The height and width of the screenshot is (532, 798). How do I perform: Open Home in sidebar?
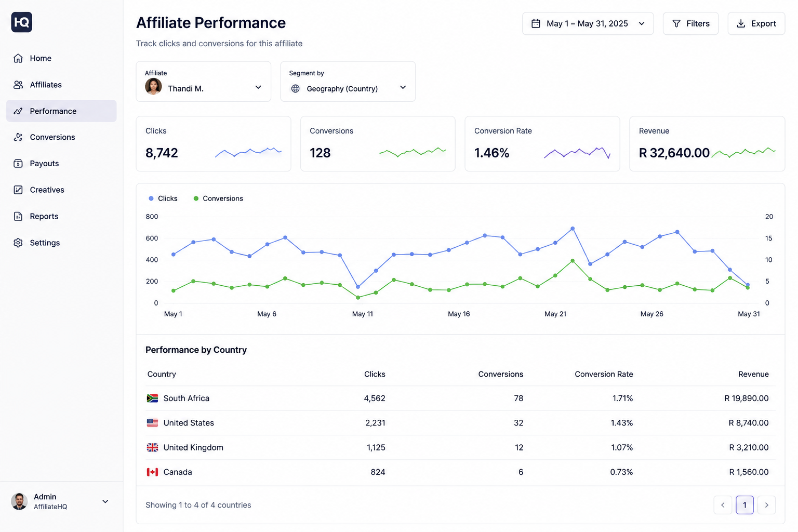click(x=61, y=58)
